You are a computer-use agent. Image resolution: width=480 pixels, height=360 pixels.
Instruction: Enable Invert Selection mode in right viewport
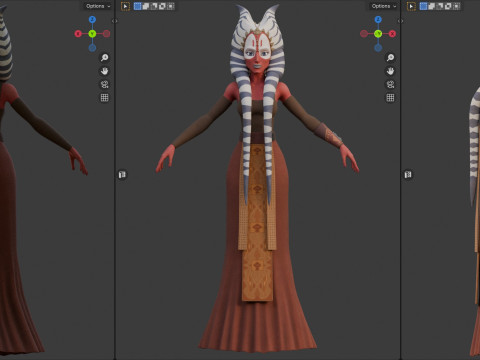pos(448,6)
